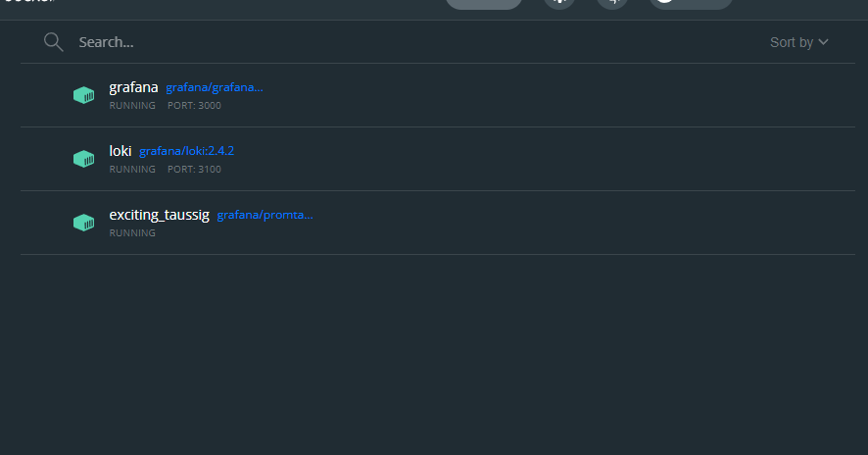
Task: Open the Sort by dropdown
Action: tap(799, 42)
